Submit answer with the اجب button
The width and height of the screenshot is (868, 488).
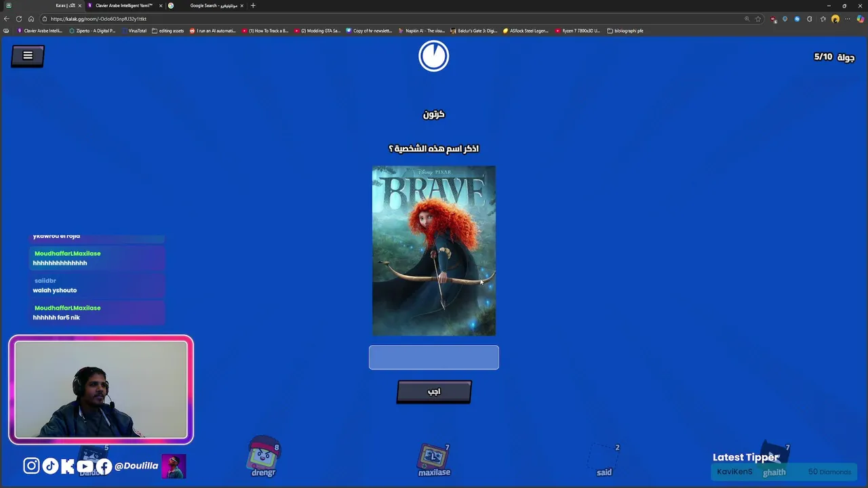tap(434, 391)
